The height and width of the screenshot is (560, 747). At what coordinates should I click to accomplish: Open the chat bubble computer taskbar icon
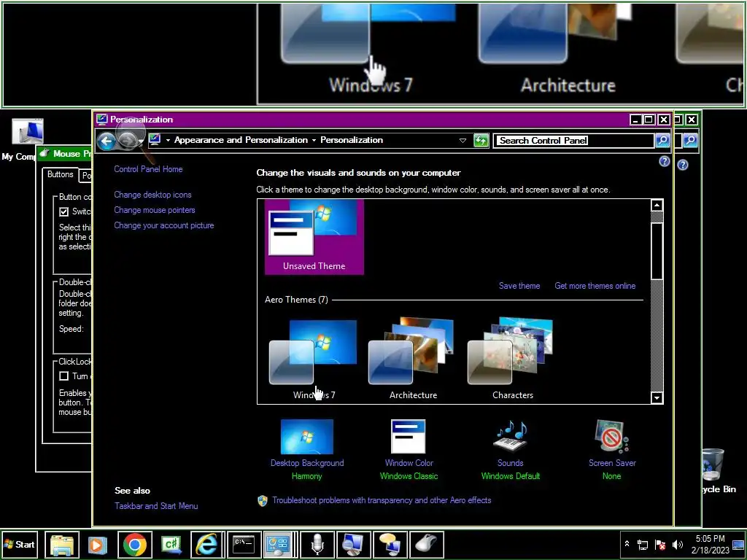point(390,545)
